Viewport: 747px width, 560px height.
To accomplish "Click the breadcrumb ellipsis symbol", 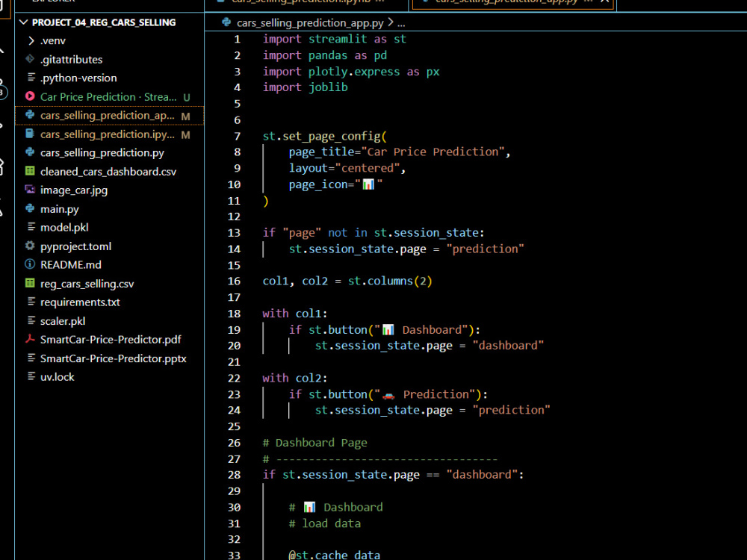I will 401,23.
